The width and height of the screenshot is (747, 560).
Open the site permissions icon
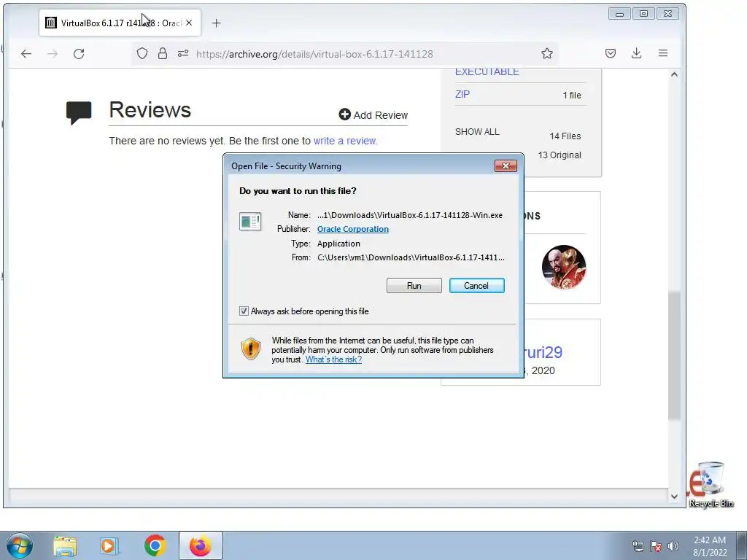tap(183, 53)
